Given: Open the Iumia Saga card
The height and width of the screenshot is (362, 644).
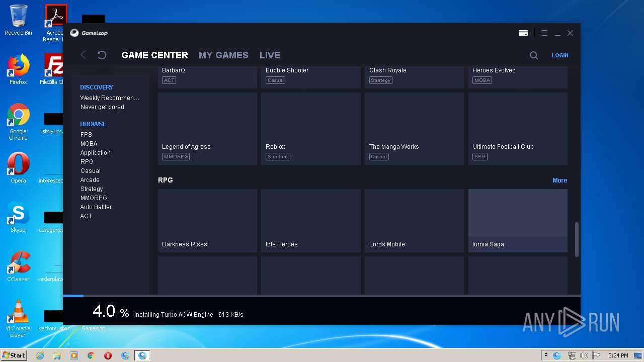Looking at the screenshot, I should pos(518,221).
